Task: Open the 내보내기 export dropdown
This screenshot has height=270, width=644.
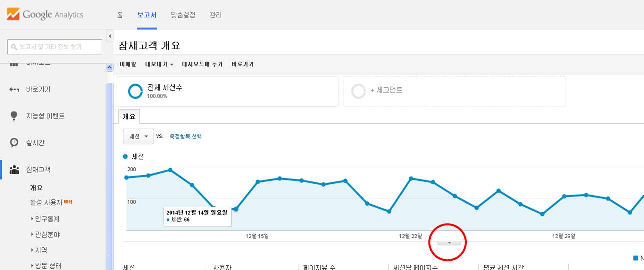Action: 159,64
